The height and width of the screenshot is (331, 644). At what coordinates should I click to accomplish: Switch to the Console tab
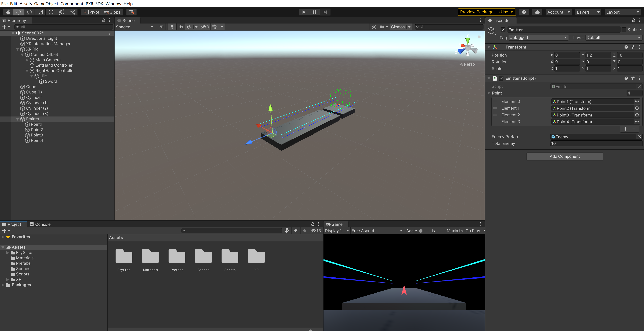pos(40,224)
